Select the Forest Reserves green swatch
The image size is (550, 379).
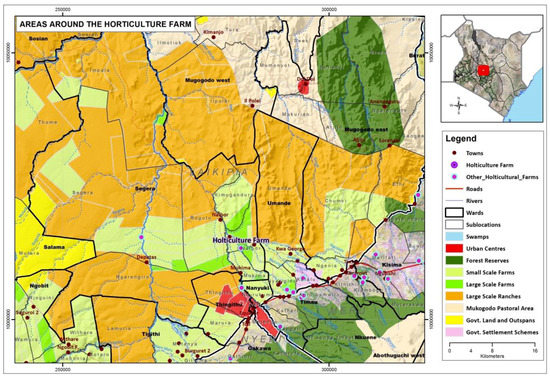(x=454, y=260)
